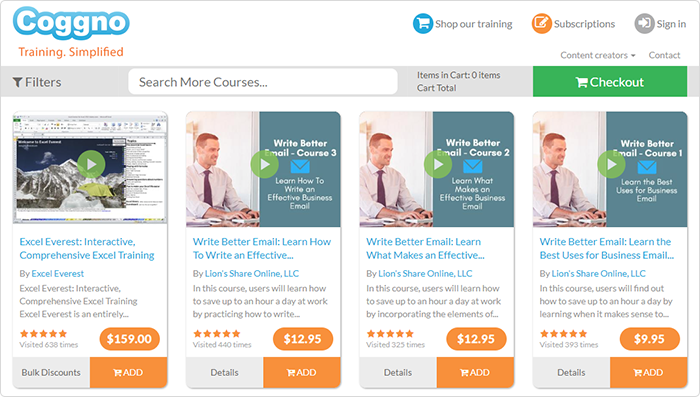Open the Contact menu item

[664, 55]
